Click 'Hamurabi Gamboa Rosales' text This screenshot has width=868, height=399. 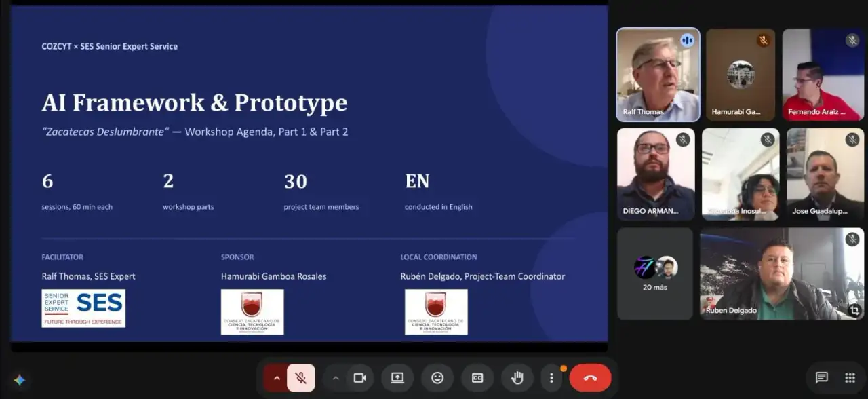[x=274, y=276]
